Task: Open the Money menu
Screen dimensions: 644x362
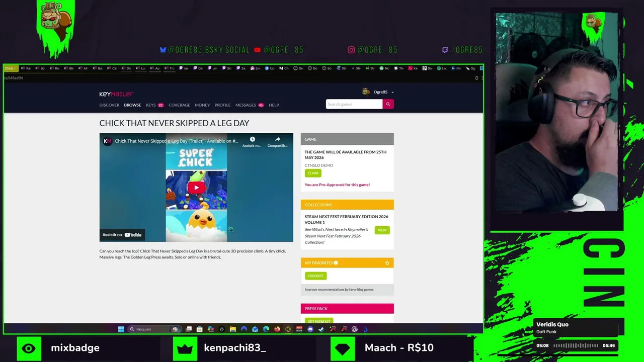Action: (202, 105)
